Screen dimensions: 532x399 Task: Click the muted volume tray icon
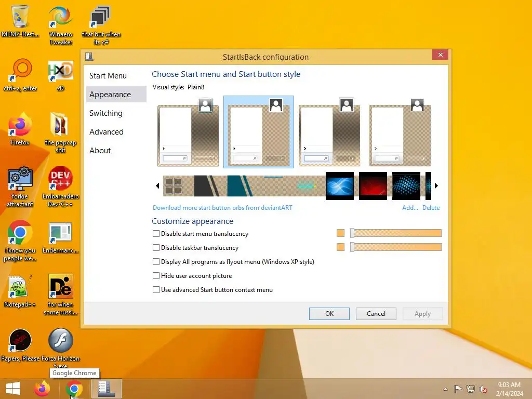tap(483, 389)
